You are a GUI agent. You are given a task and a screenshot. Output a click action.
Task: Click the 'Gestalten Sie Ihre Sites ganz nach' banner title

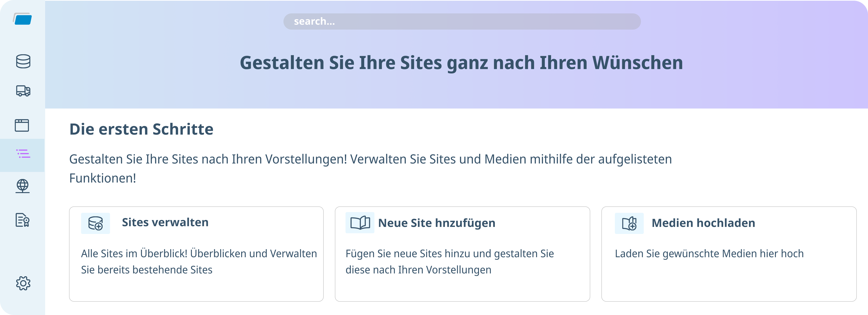coord(461,63)
